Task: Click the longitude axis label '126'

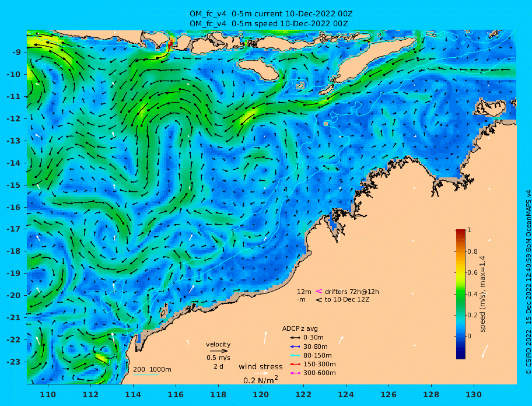Action: (x=388, y=394)
